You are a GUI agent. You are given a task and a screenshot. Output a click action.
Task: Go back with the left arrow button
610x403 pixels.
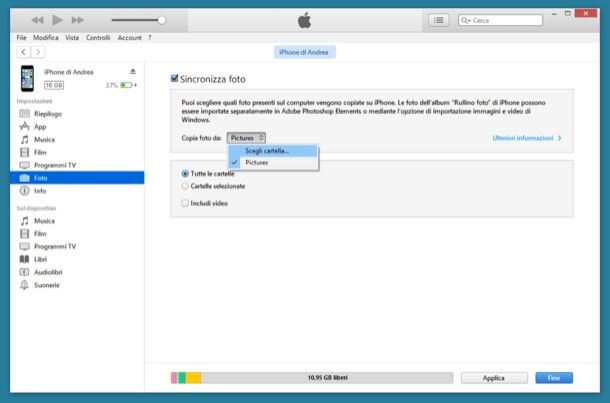pyautogui.click(x=23, y=52)
